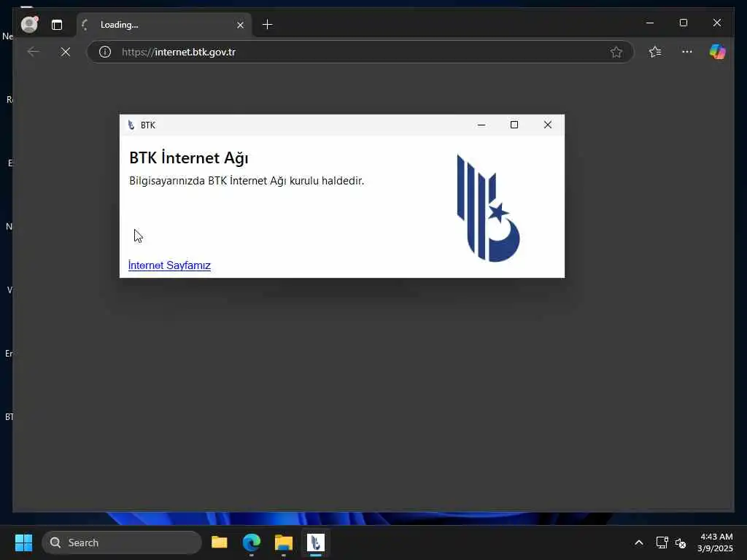Close the BTK dialog window
The image size is (747, 560).
[x=548, y=125]
